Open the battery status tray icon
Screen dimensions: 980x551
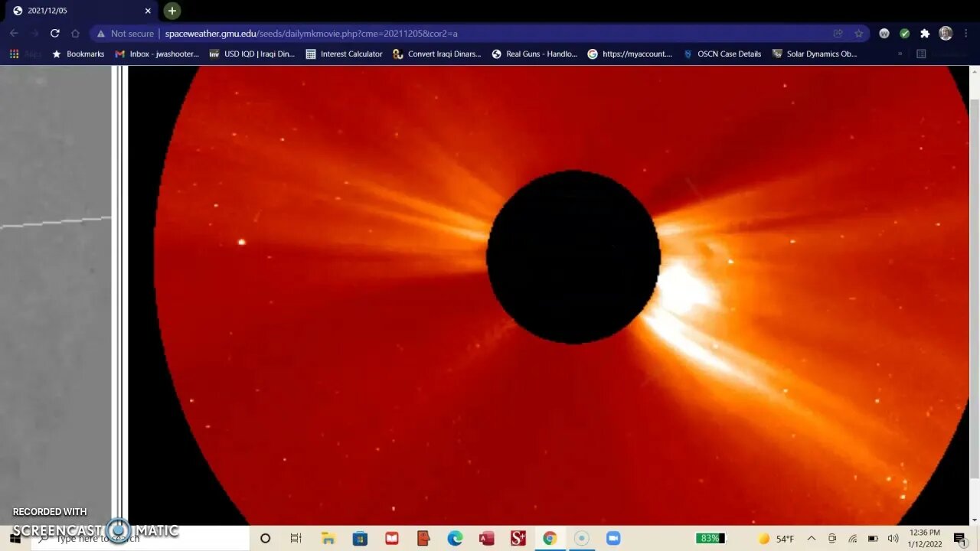coord(873,539)
